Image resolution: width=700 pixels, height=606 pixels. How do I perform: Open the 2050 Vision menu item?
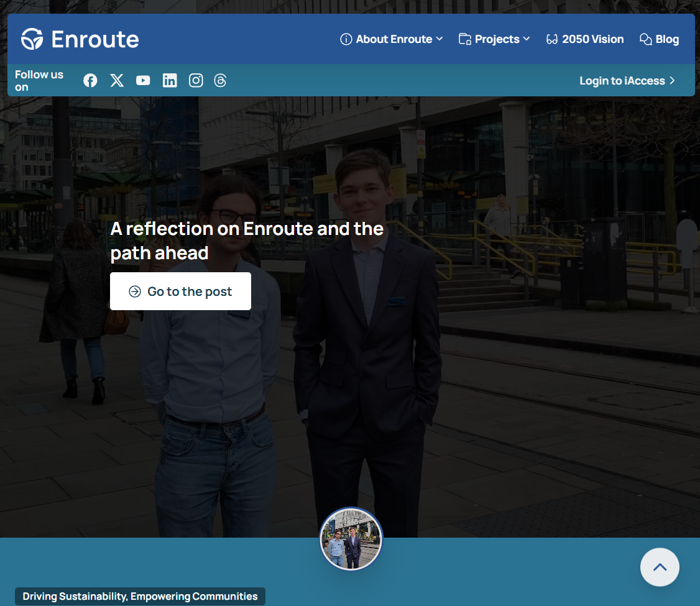[592, 39]
